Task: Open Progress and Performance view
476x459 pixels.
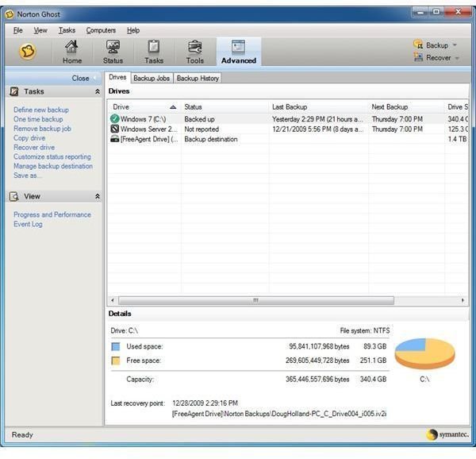Action: tap(52, 214)
